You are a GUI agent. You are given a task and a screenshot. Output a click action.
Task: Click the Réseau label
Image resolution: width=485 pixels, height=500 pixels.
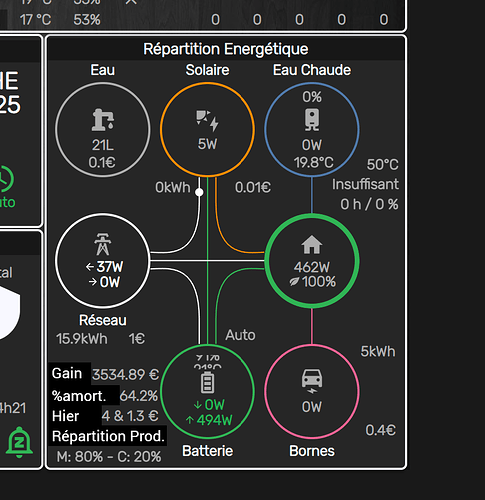[x=103, y=320]
